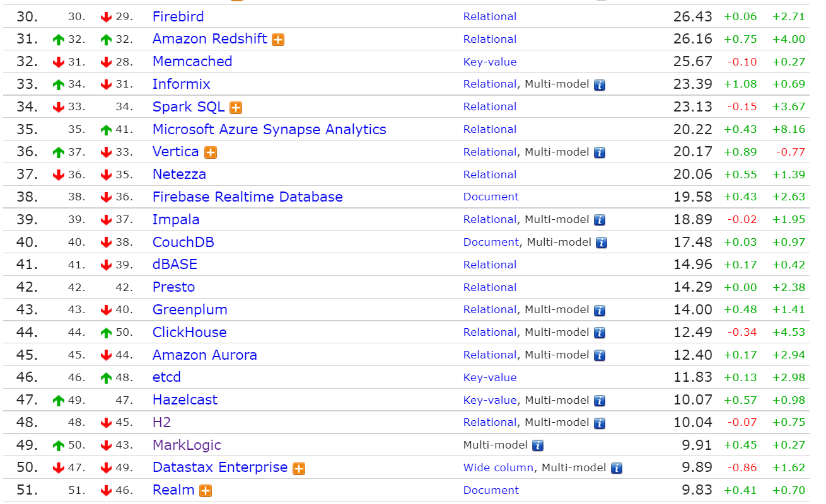
Task: Click the +4.53 change in ClickHouse row
Action: pos(789,333)
